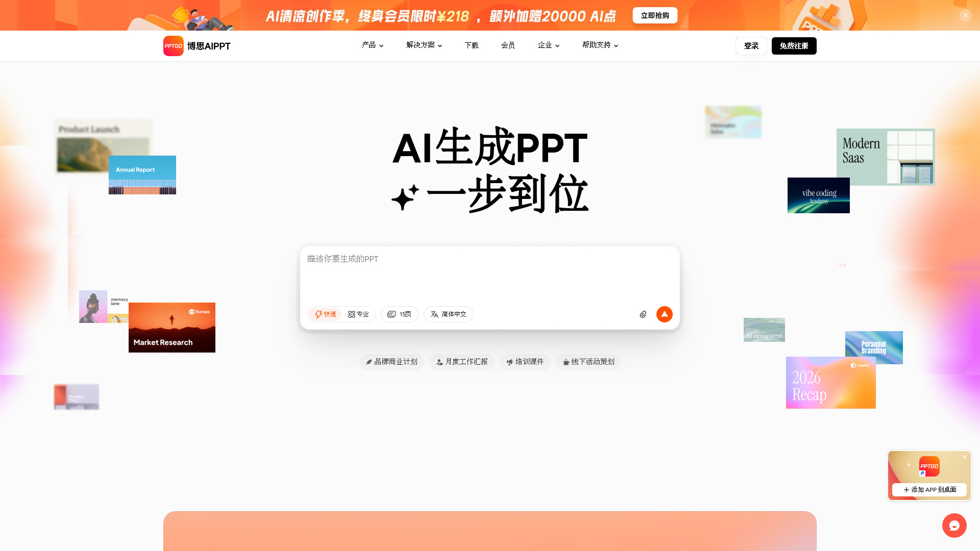980x551 pixels.
Task: Open the vibe coding Academy thumbnail
Action: [x=819, y=195]
